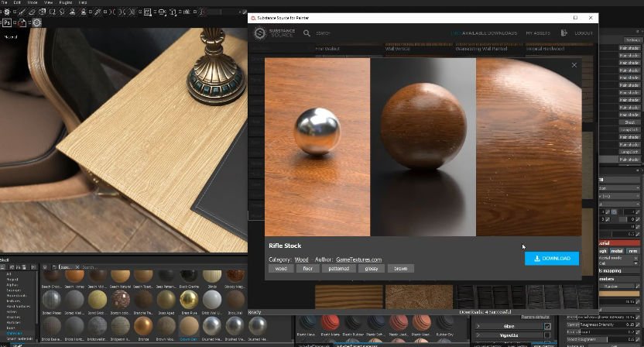The height and width of the screenshot is (347, 644).
Task: Open the GameTextures.com author link
Action: point(358,259)
